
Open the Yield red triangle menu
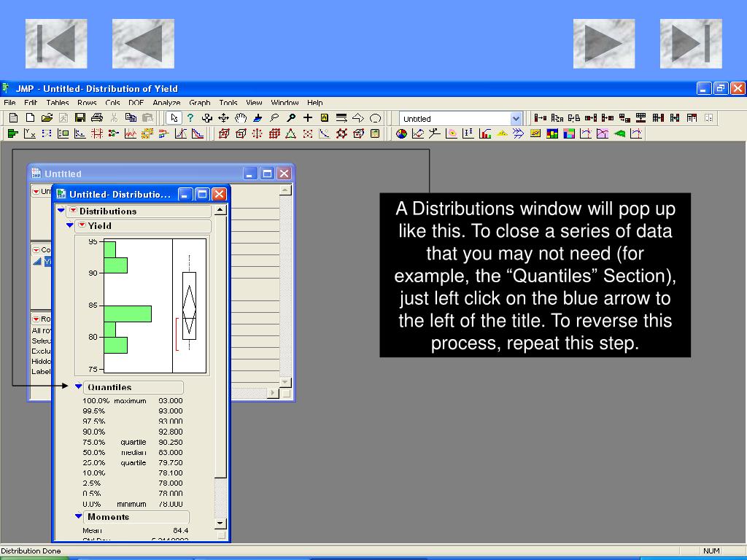(82, 225)
